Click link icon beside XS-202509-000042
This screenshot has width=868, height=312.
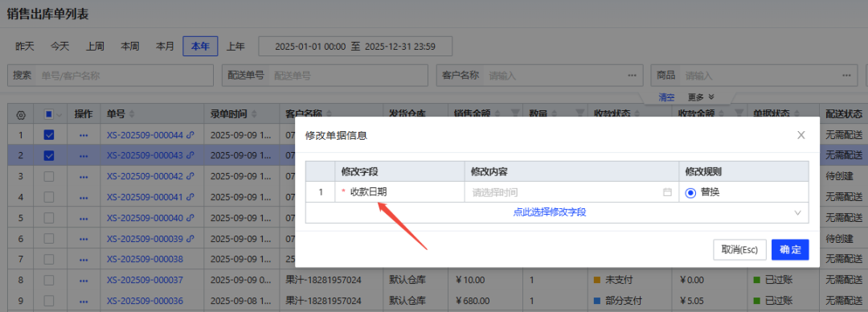[x=190, y=176]
